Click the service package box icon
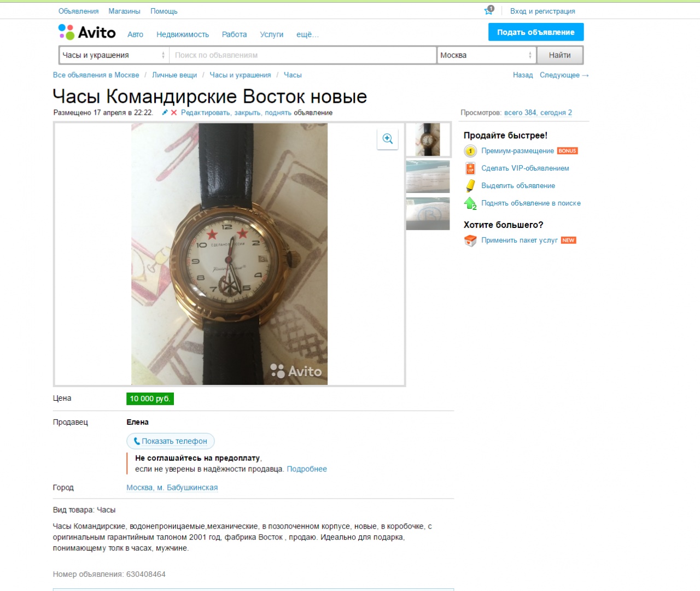Screen dimensions: 700x591 tap(470, 241)
